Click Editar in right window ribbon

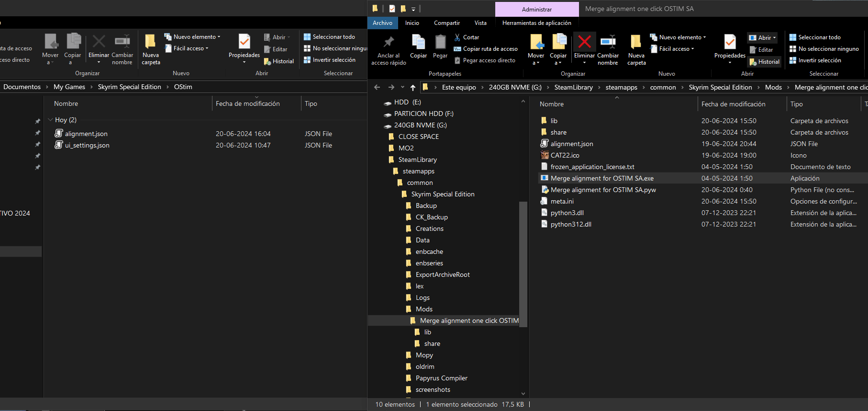click(x=761, y=50)
